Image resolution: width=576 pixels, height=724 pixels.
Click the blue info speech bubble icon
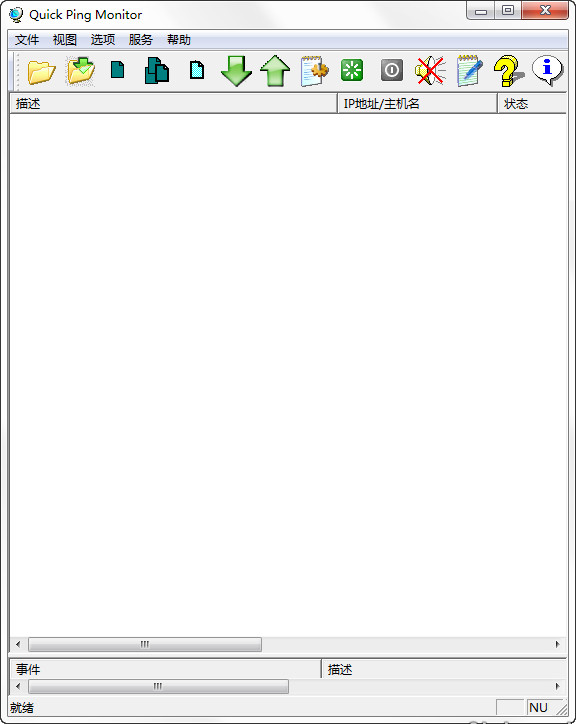pos(547,70)
